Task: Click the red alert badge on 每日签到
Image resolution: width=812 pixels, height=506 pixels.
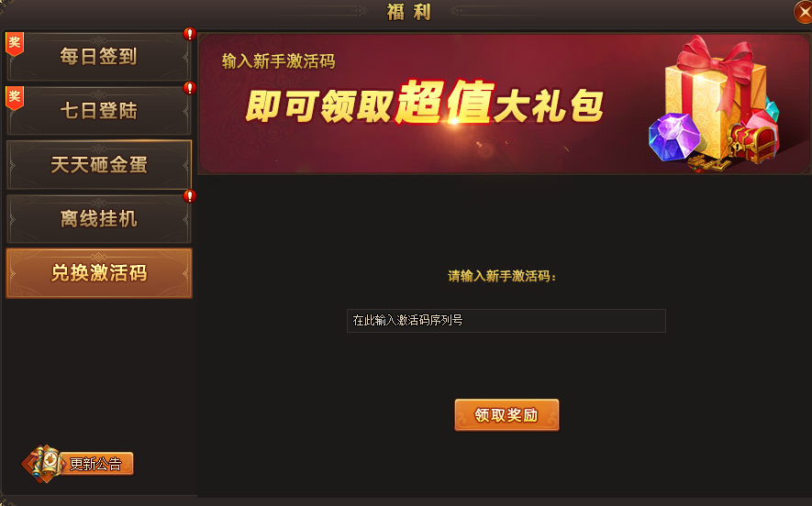Action: click(x=190, y=34)
